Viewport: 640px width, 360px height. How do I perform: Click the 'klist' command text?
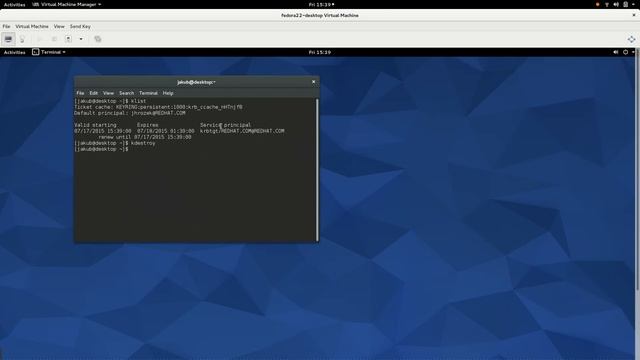pos(138,101)
